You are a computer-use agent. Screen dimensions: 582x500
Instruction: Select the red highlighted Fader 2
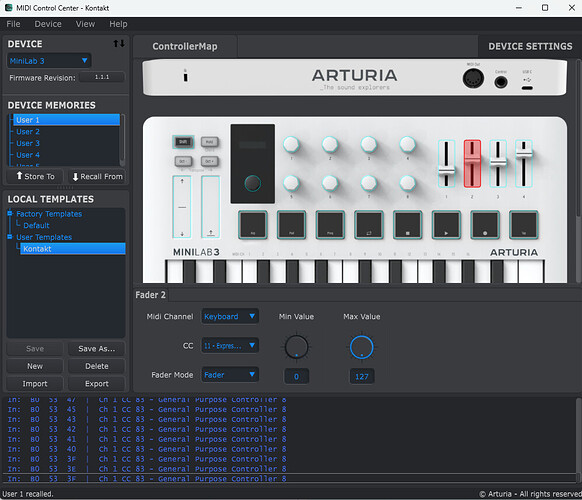(x=472, y=163)
